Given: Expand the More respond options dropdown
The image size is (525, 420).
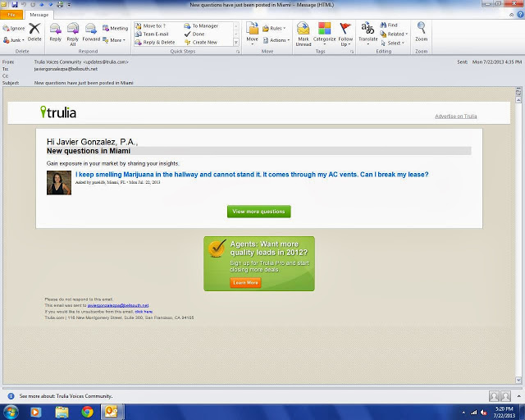Looking at the screenshot, I should point(114,40).
